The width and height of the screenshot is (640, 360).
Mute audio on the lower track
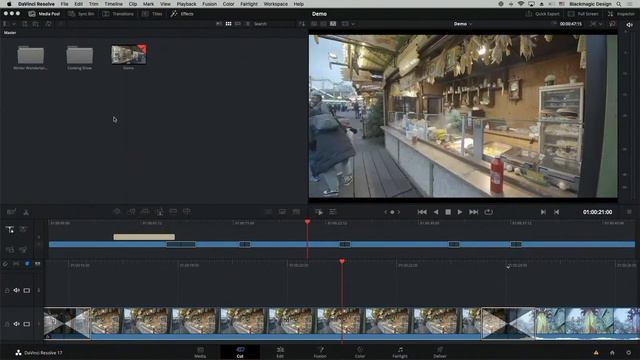[16, 324]
